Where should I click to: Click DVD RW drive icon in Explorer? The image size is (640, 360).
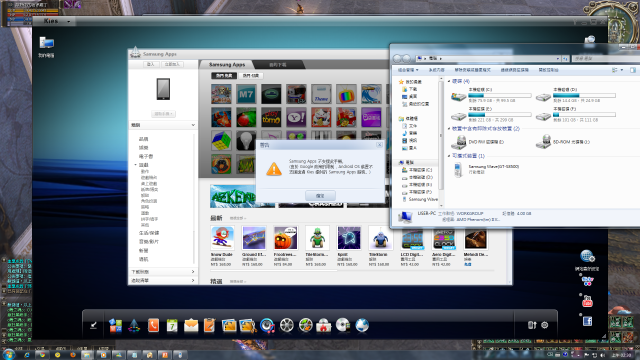click(459, 142)
